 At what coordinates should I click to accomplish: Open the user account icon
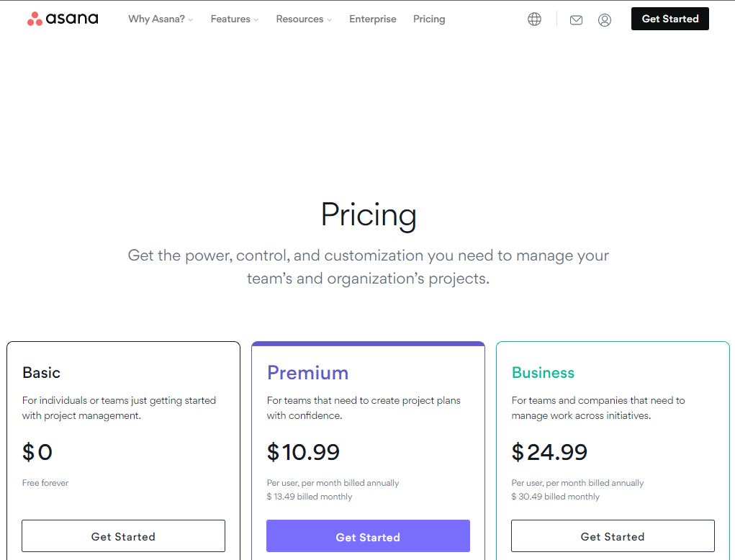coord(605,19)
